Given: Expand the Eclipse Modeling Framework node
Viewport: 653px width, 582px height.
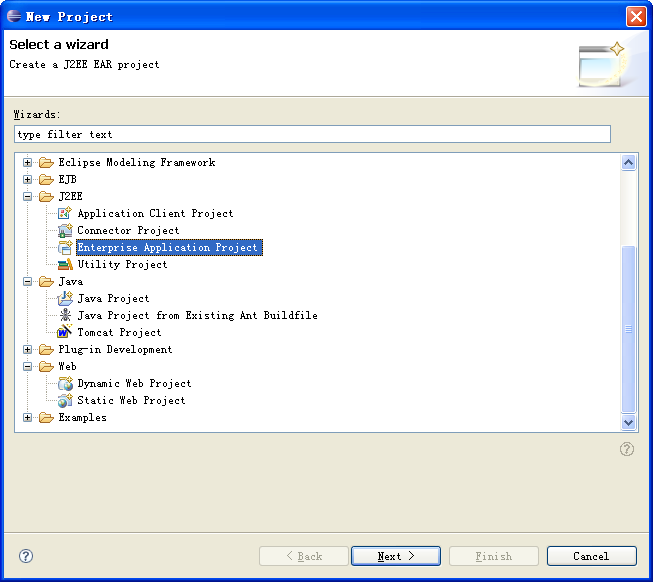Looking at the screenshot, I should point(27,162).
